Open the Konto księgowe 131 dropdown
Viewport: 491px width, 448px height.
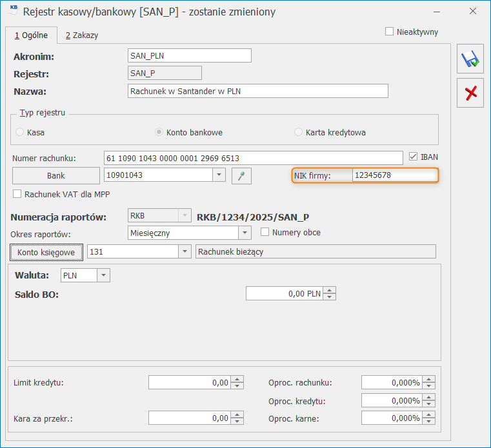pos(185,252)
